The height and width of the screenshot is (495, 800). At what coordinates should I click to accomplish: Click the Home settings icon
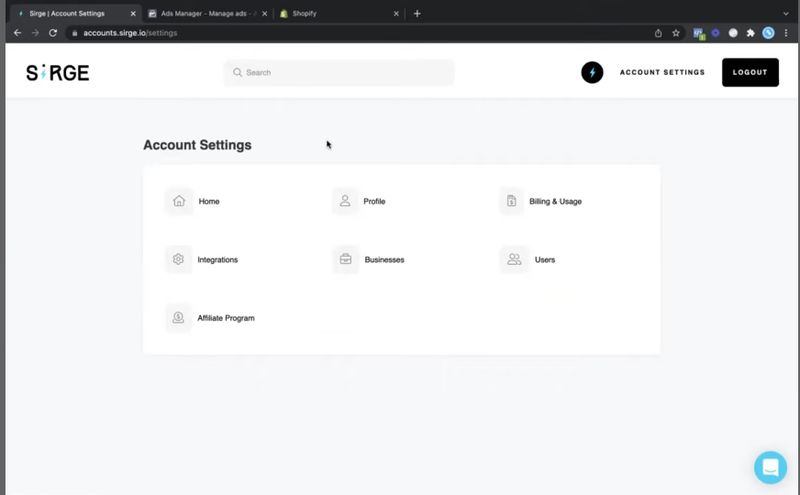[178, 201]
